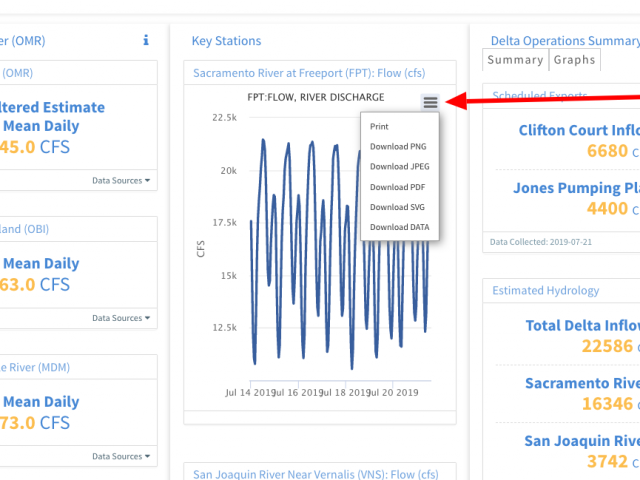Screen dimensions: 640x480
Task: Click the (OBI) station header
Action: (x=24, y=229)
